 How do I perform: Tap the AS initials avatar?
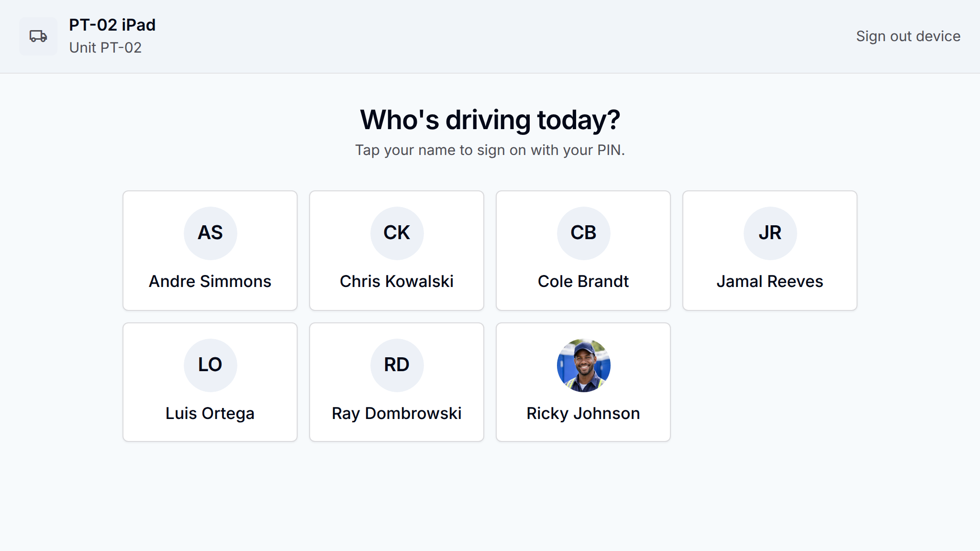click(210, 233)
